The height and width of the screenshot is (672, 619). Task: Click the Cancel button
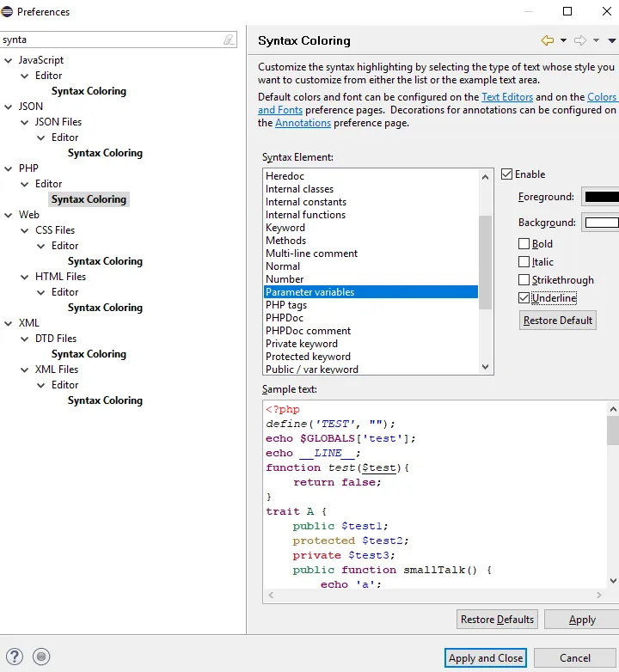pyautogui.click(x=575, y=658)
